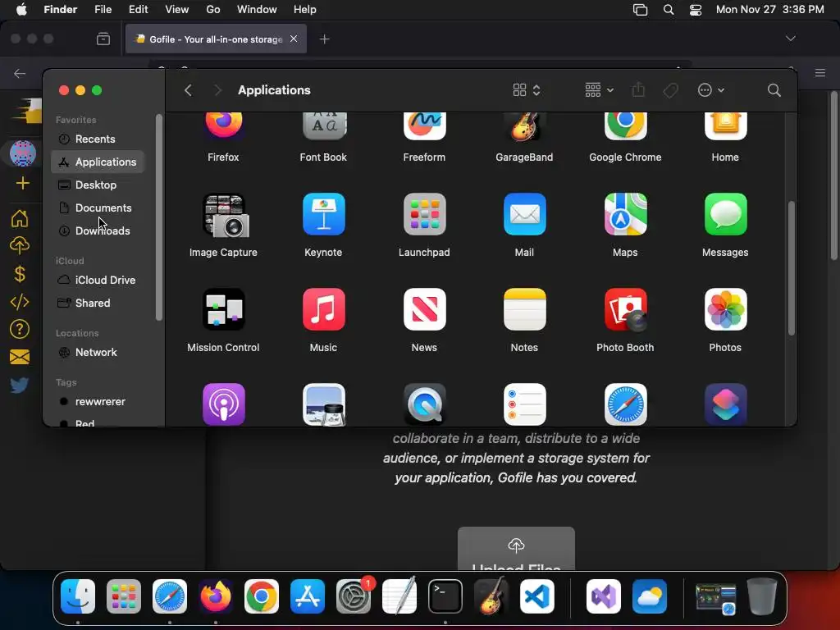Viewport: 840px width, 630px height.
Task: Select the Photo Booth app
Action: [625, 309]
